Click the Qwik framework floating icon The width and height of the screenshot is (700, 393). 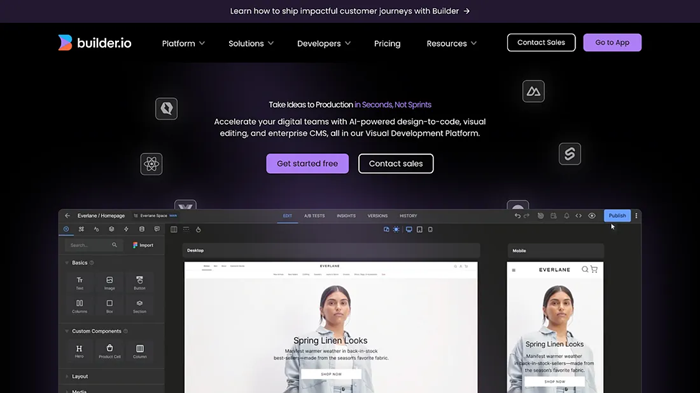pyautogui.click(x=167, y=109)
